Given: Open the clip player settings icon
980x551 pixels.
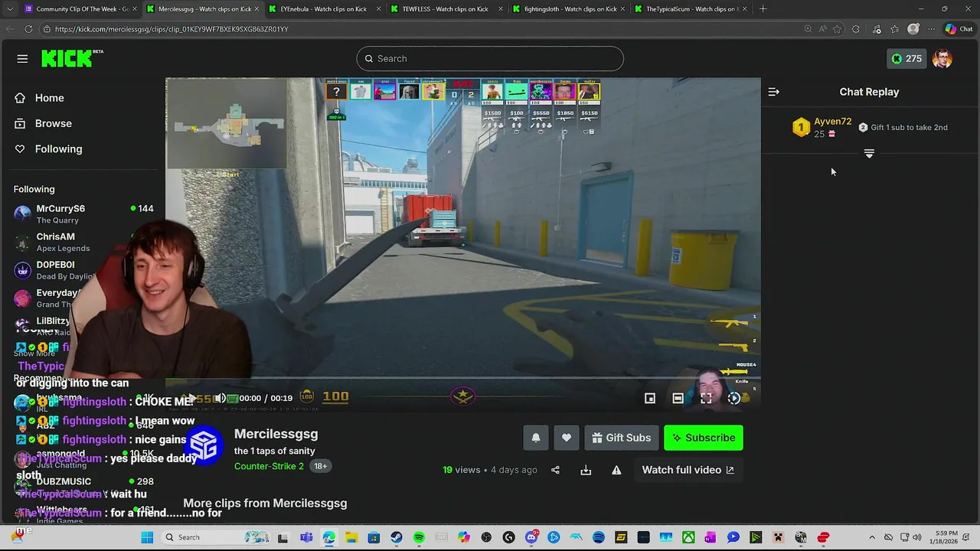Looking at the screenshot, I should (734, 398).
